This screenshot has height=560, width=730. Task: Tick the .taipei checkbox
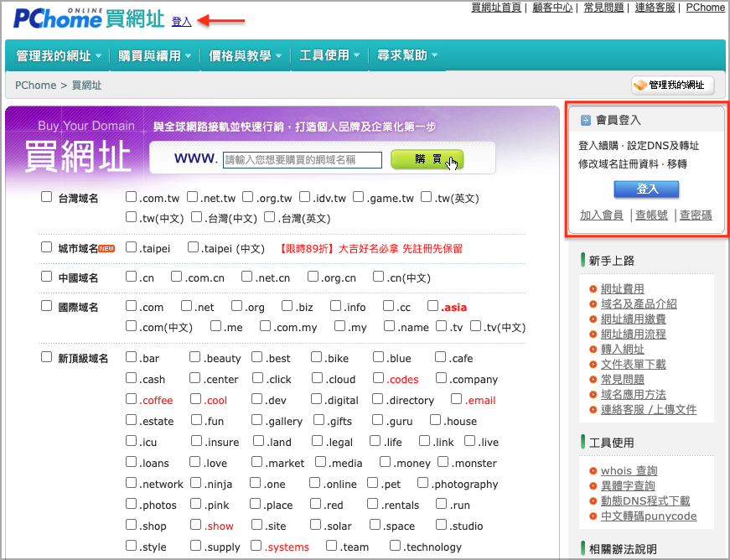pos(131,246)
